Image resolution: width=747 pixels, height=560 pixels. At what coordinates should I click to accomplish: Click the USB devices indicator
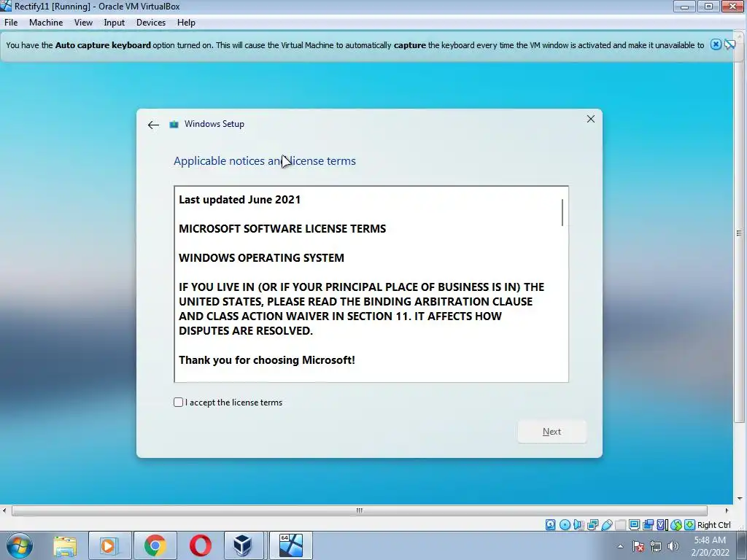tap(606, 525)
